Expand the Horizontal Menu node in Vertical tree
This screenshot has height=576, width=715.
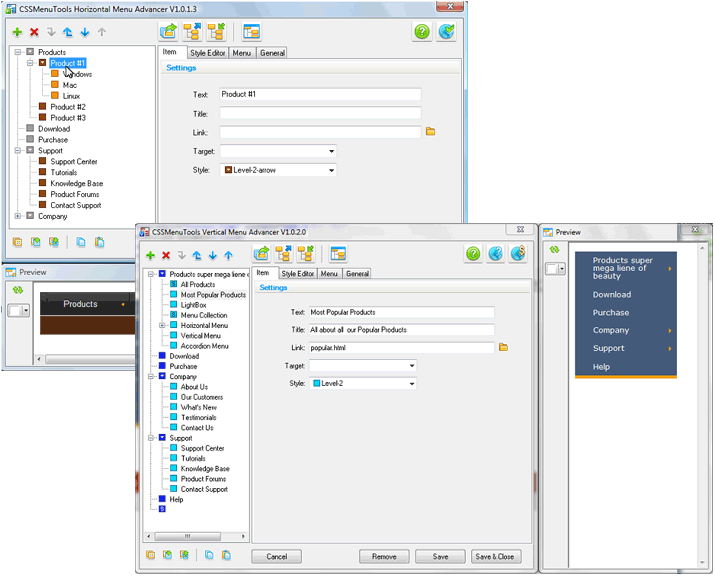[x=162, y=325]
